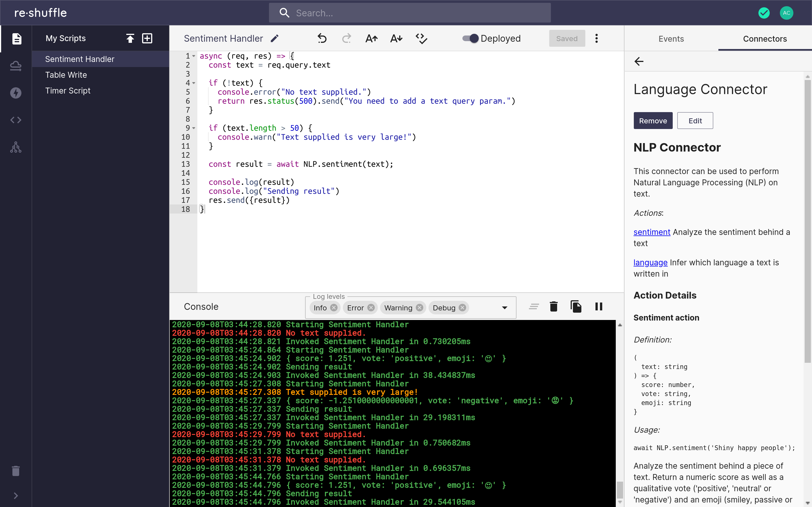Click the undo arrow icon
The image size is (812, 507).
pos(322,39)
